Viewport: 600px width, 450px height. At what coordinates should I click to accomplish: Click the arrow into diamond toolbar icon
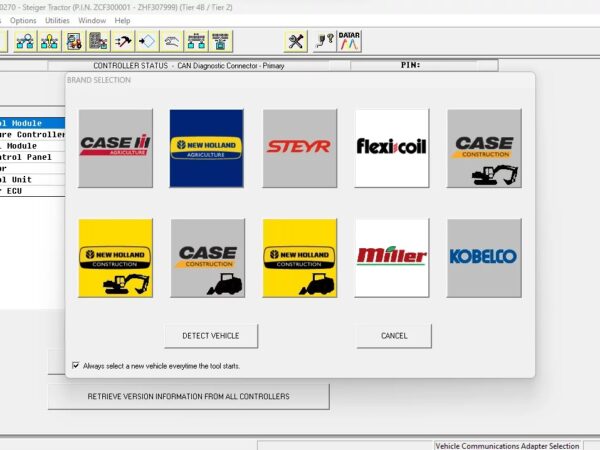tap(147, 41)
